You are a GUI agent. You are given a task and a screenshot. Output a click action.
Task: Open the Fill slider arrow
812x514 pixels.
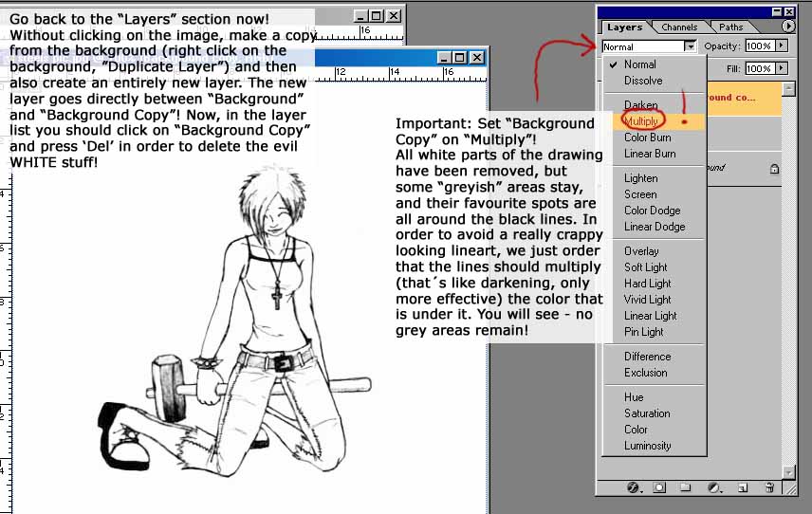coord(782,68)
